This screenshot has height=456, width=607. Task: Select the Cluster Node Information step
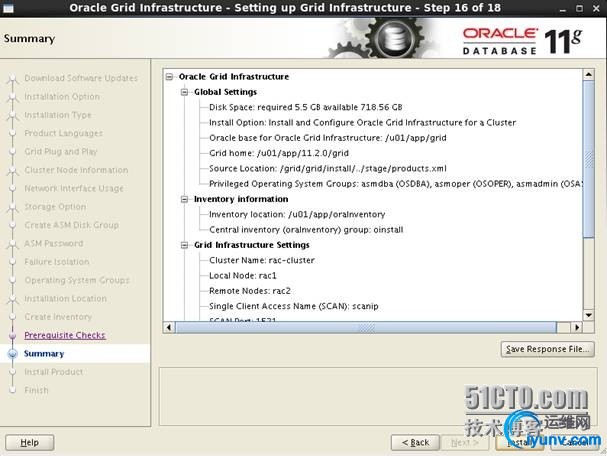(x=76, y=170)
